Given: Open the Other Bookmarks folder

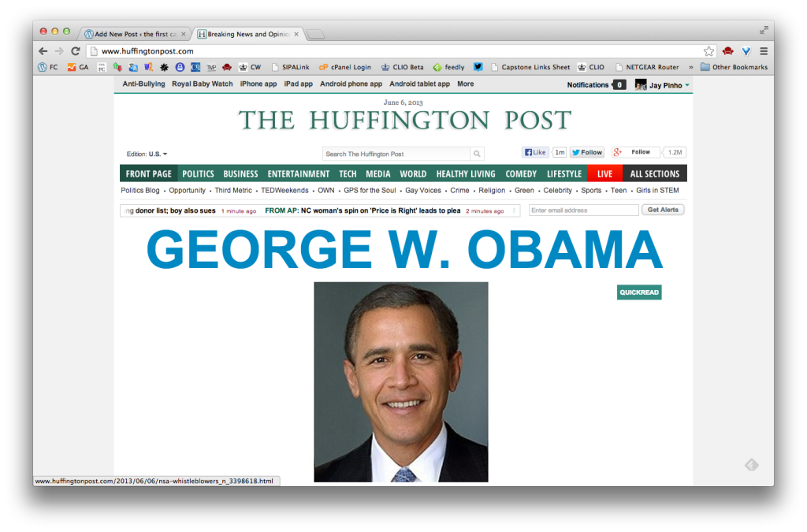Looking at the screenshot, I should click(x=734, y=67).
